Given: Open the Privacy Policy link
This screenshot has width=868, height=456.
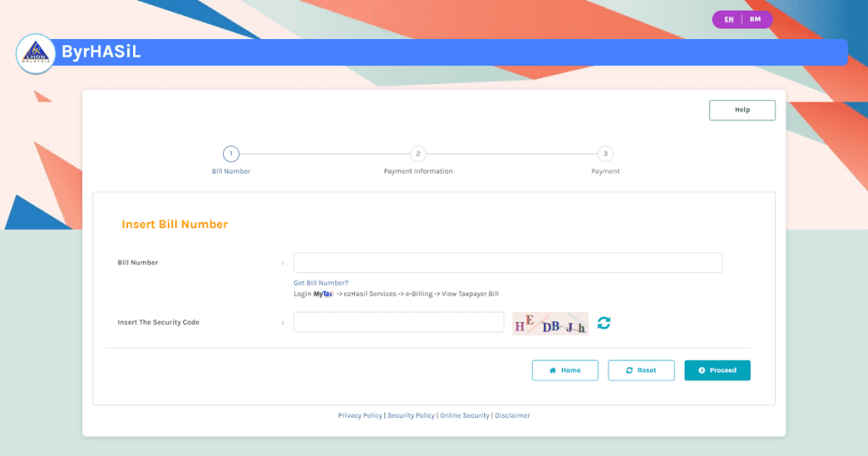Looking at the screenshot, I should click(359, 416).
